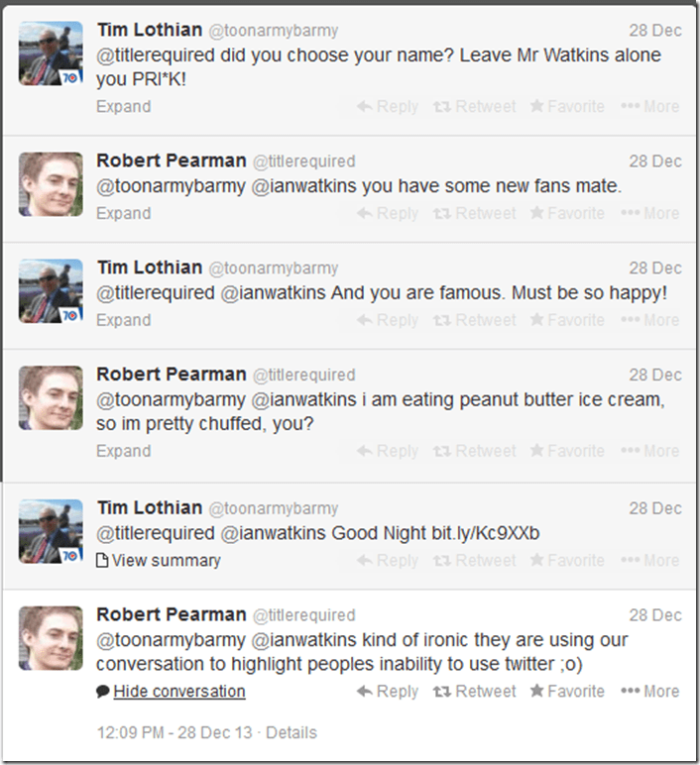Click Tim Lothian's avatar on first tweet
Viewport: 700px width, 765px height.
51,53
